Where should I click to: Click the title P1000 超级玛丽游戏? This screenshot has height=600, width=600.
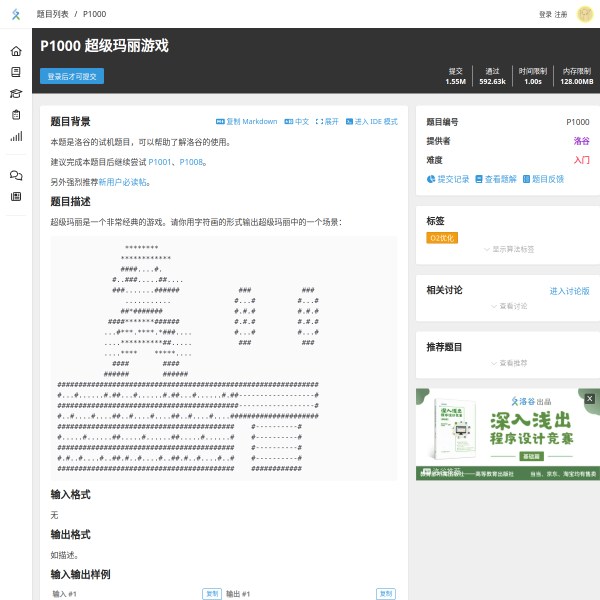(104, 46)
